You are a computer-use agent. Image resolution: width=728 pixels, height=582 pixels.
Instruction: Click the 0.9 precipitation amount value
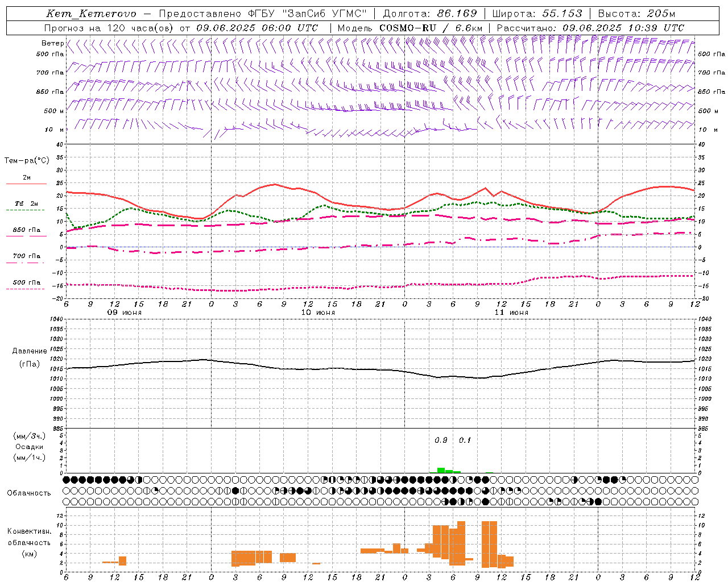[441, 440]
